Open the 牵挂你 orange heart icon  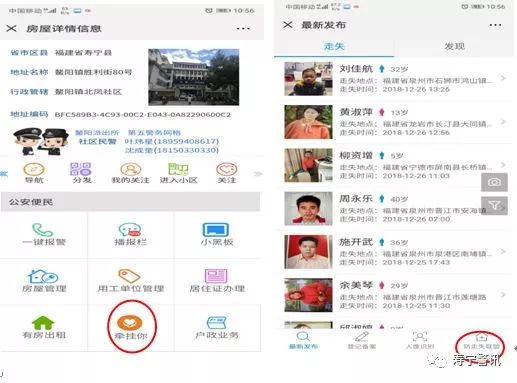coord(130,323)
